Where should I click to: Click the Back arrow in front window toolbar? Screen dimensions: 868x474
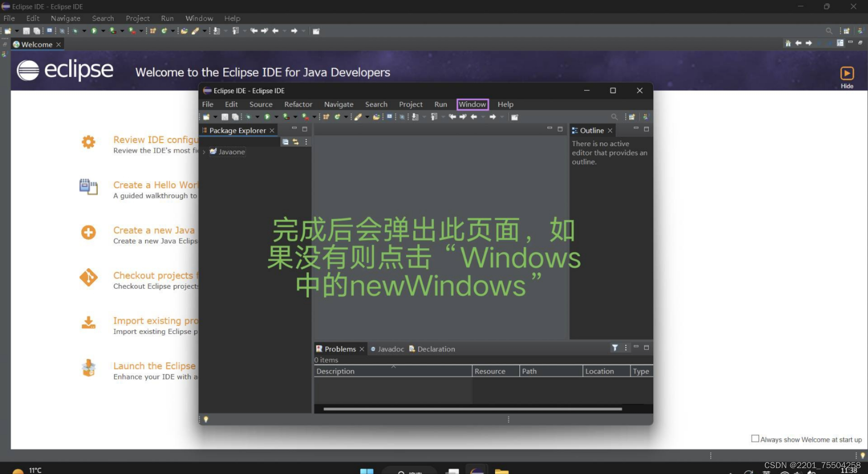474,117
